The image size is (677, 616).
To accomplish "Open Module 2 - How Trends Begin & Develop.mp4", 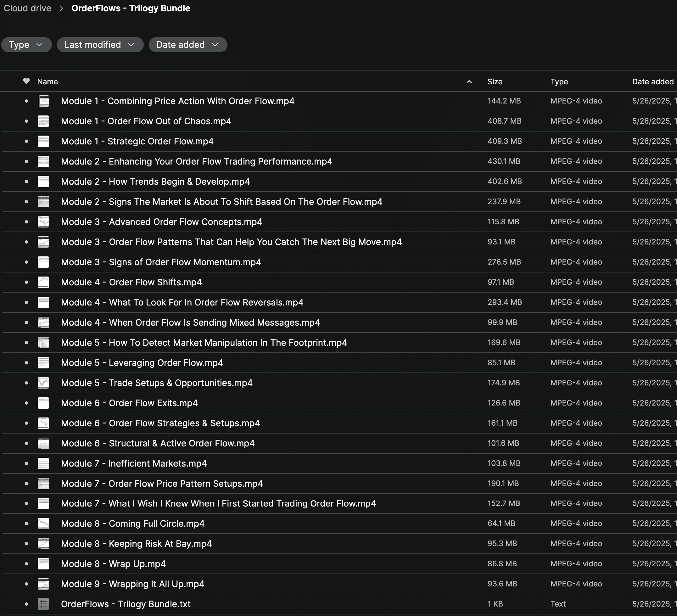I will (x=155, y=182).
